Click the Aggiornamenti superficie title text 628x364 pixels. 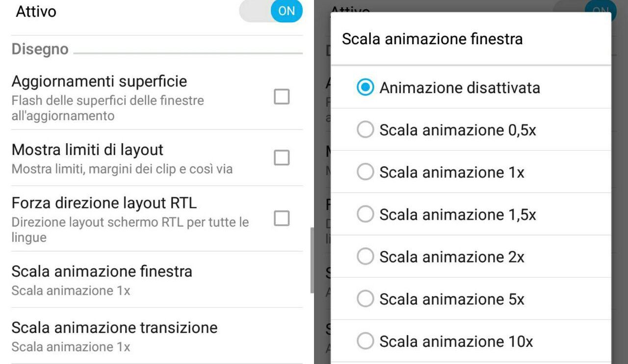(x=99, y=81)
